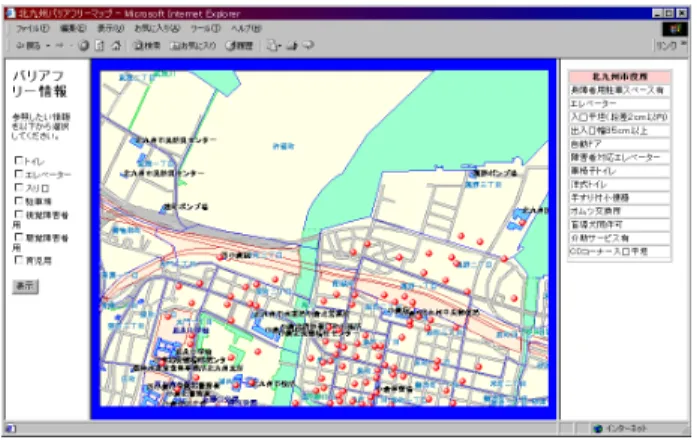This screenshot has height=440, width=697.
Task: Go back with the 戻る toolbar button
Action: pos(28,45)
